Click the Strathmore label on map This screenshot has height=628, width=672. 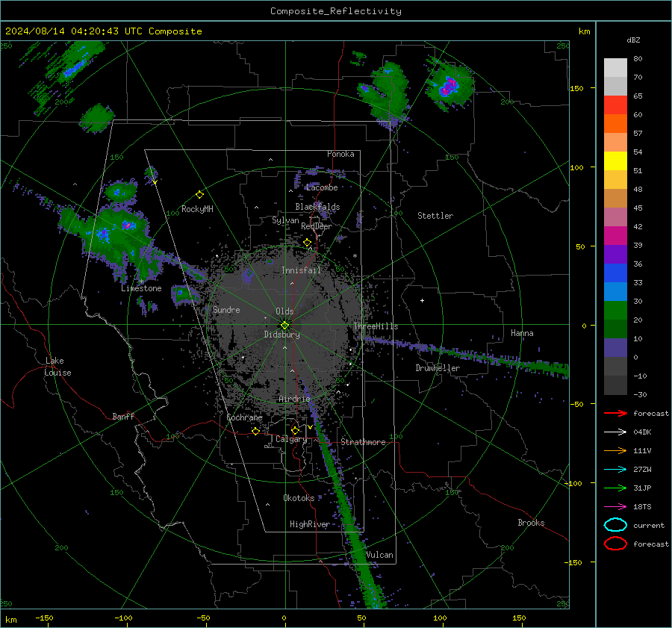[x=363, y=442]
